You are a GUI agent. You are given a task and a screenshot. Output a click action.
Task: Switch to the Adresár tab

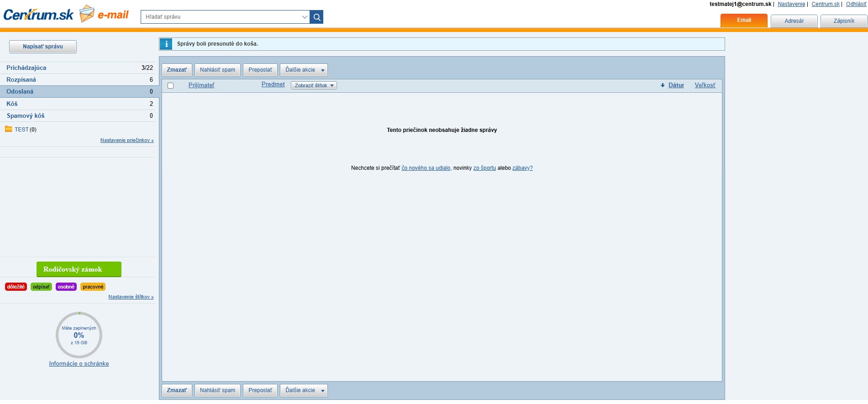point(794,21)
